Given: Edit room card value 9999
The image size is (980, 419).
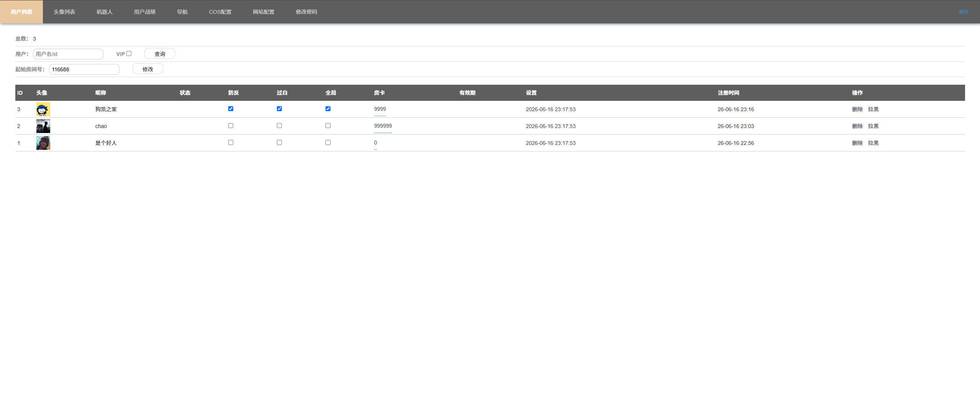Looking at the screenshot, I should [380, 109].
